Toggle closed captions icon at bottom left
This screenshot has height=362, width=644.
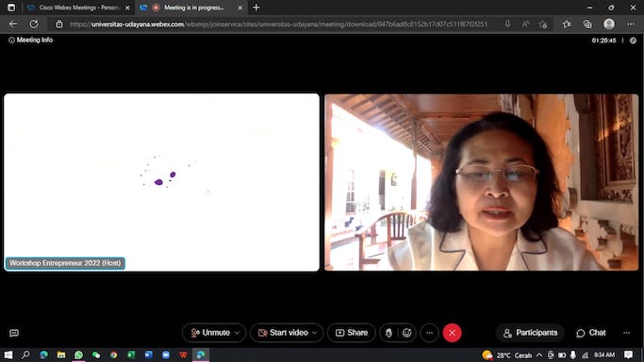[14, 333]
